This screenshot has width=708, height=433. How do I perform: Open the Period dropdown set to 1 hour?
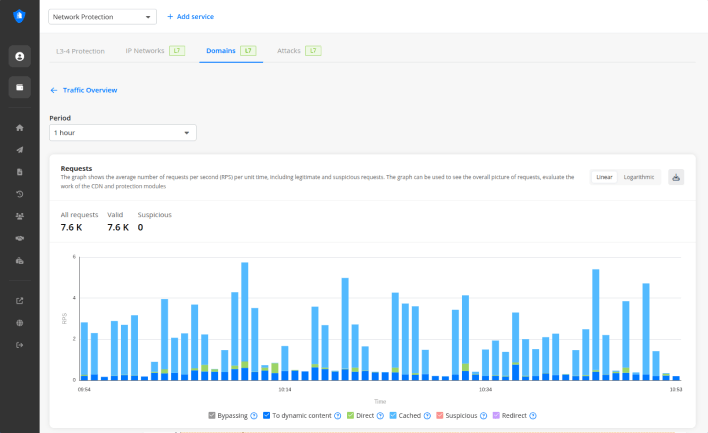(123, 132)
